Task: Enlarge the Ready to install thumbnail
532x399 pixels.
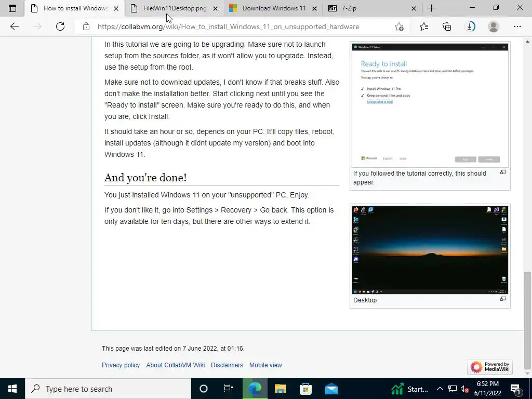Action: 430,105
